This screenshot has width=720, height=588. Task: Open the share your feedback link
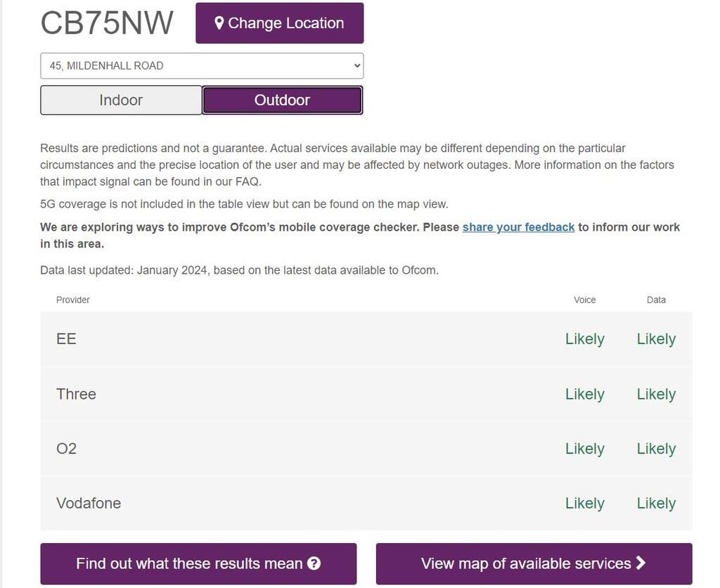pos(518,227)
